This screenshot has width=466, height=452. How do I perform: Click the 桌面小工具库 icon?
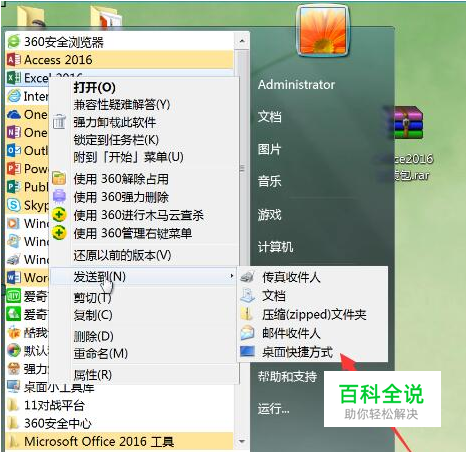pyautogui.click(x=14, y=387)
